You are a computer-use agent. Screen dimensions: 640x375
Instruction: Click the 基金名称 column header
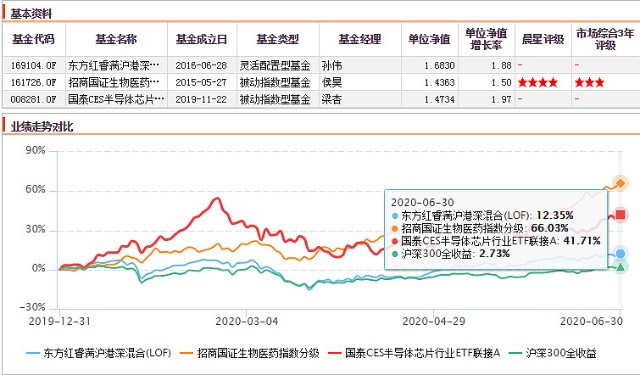pyautogui.click(x=116, y=39)
